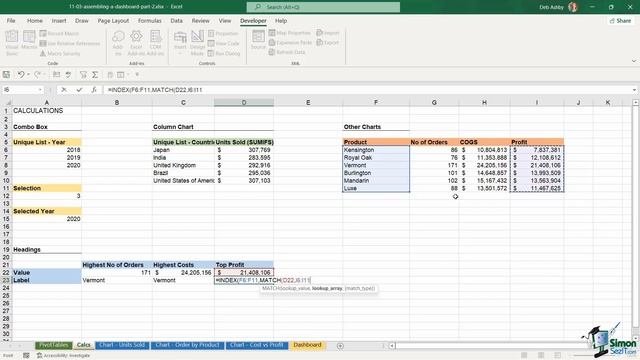
Task: Click horizontal scrollbar left arrow
Action: pyautogui.click(x=392, y=346)
